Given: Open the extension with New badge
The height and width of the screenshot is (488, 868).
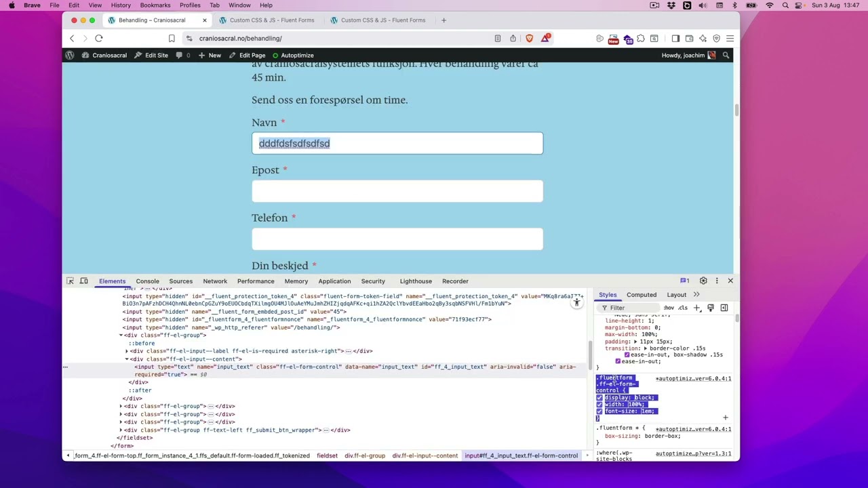Looking at the screenshot, I should click(x=613, y=39).
